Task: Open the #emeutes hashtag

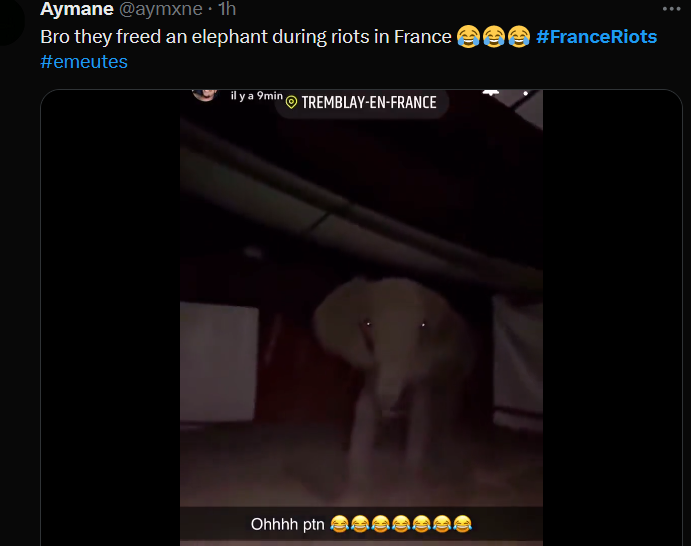Action: click(x=84, y=62)
